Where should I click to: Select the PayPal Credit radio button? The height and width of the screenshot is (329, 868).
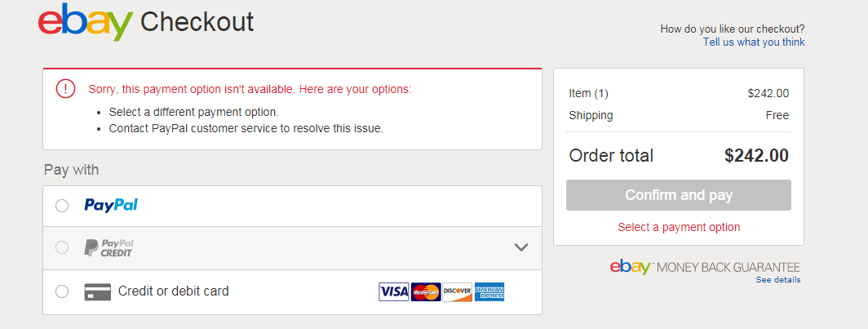pos(62,248)
